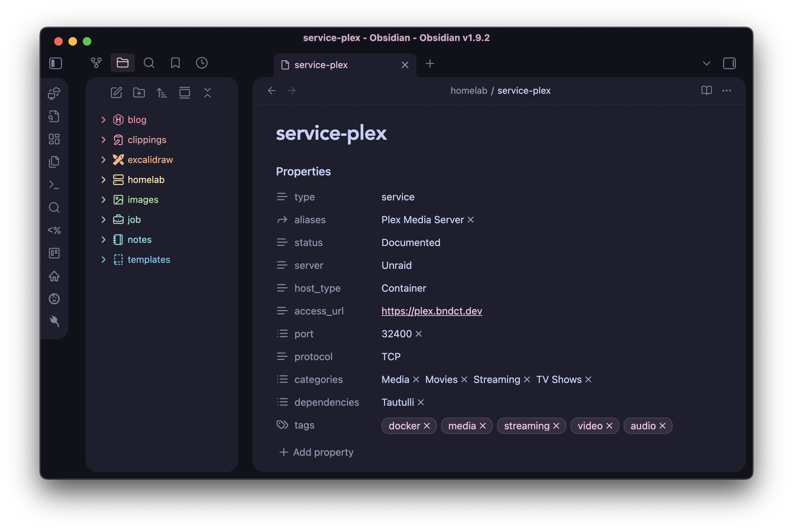Viewport: 793px width, 532px height.
Task: Click the ribbon copy documents icon
Action: (x=54, y=162)
